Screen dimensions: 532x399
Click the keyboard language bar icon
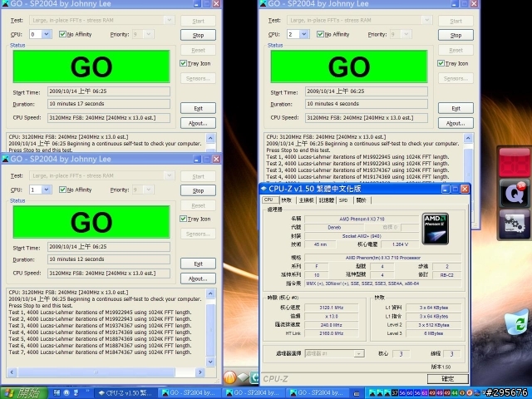coord(357,393)
